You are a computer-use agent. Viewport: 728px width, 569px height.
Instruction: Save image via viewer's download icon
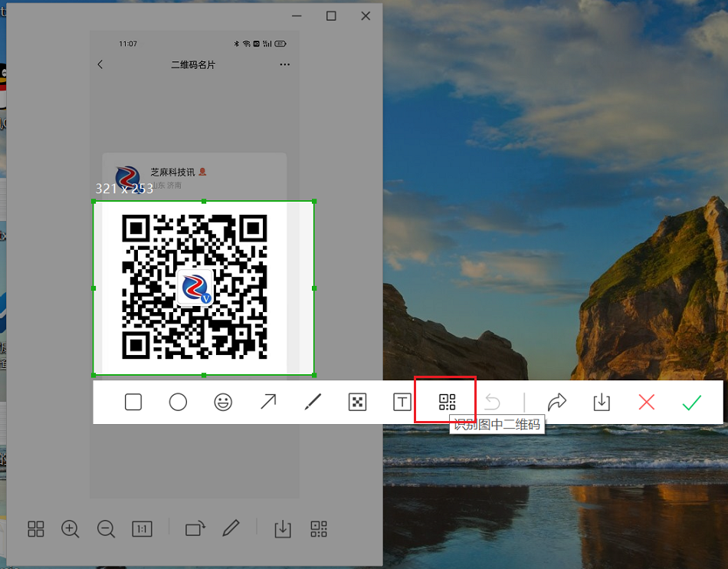tap(283, 528)
